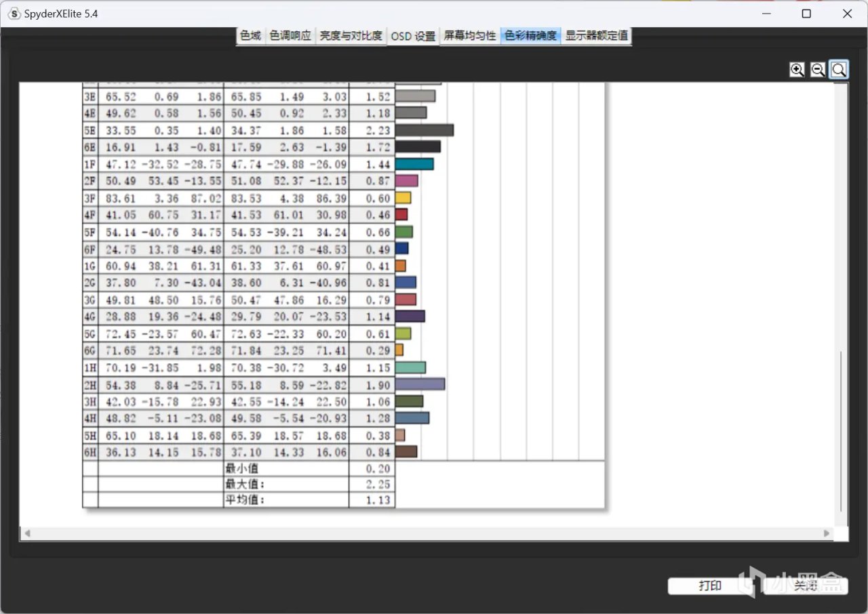Image resolution: width=868 pixels, height=614 pixels.
Task: Click delta value 1.14 in row 4G
Action: tap(377, 316)
